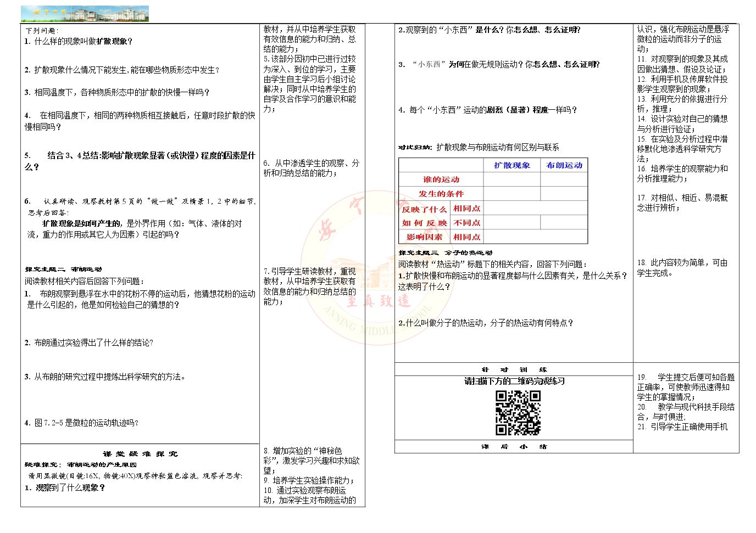Click note 18 此内容较为简单 in right column

tap(682, 268)
